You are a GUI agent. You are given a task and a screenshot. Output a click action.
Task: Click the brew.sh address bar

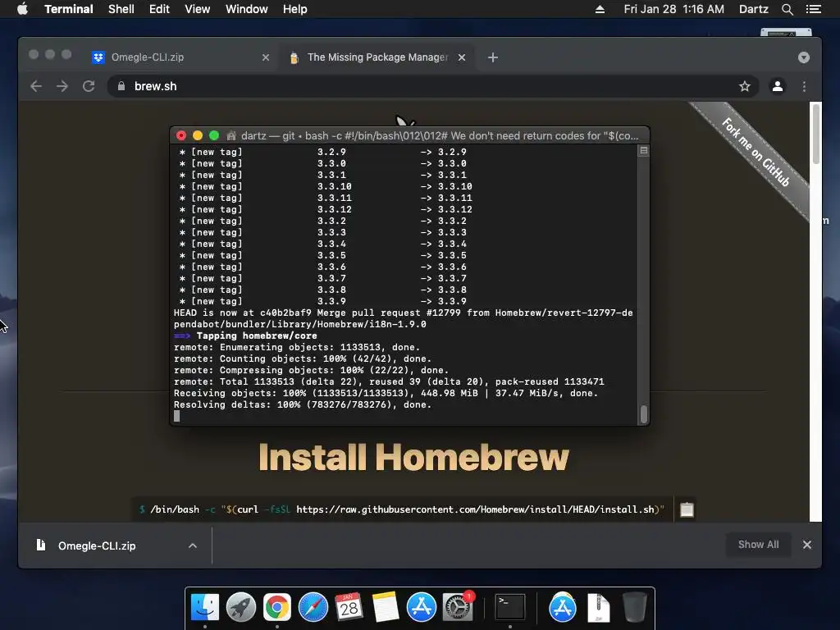[x=433, y=86]
